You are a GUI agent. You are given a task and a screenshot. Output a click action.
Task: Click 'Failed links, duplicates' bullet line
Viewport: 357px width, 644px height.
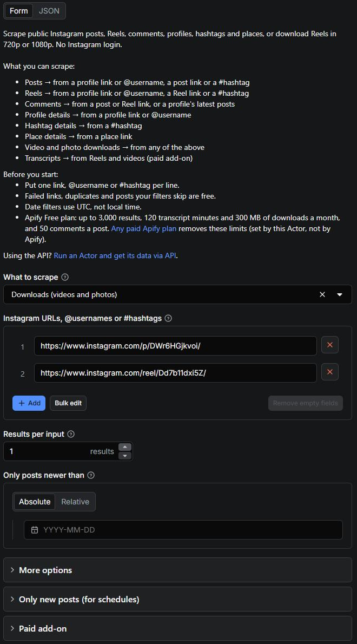pyautogui.click(x=120, y=196)
